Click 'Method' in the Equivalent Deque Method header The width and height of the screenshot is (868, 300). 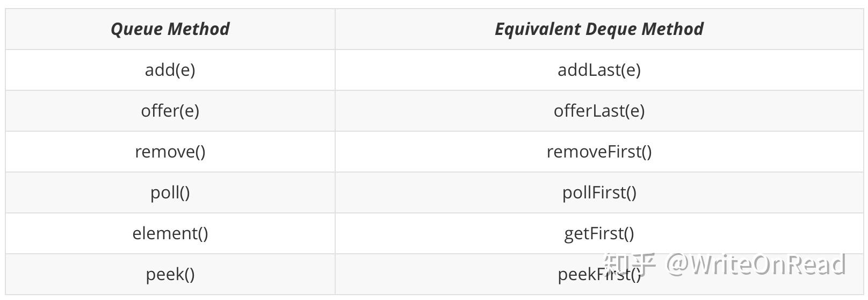coord(672,29)
